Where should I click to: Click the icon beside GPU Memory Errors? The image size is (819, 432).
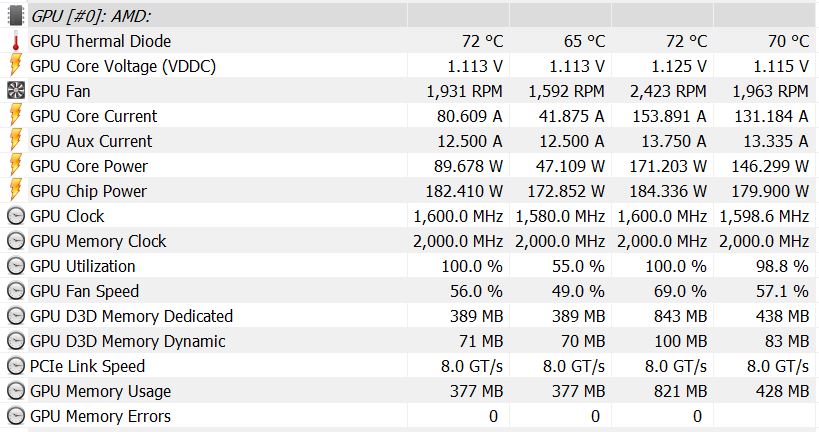[x=16, y=416]
